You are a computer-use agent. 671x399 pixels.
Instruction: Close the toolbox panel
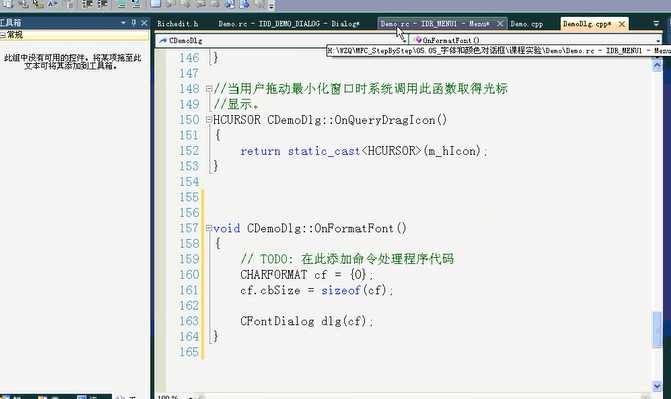tap(144, 23)
